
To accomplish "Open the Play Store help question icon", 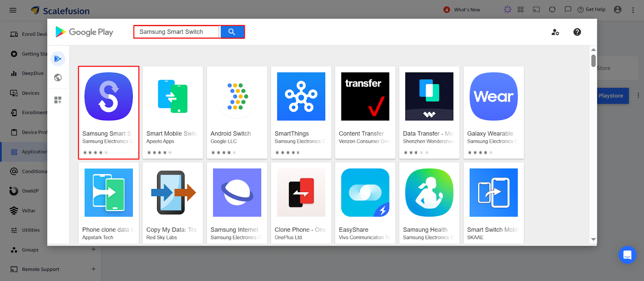I will click(x=577, y=32).
